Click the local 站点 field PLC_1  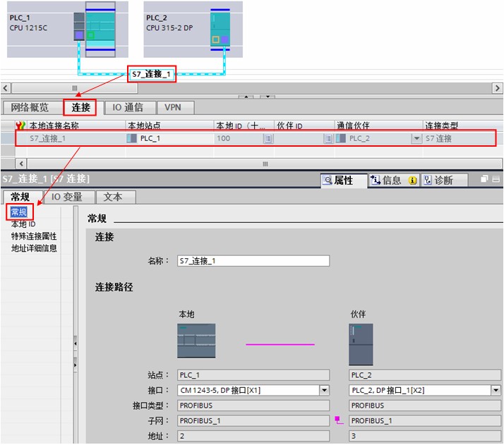point(253,374)
